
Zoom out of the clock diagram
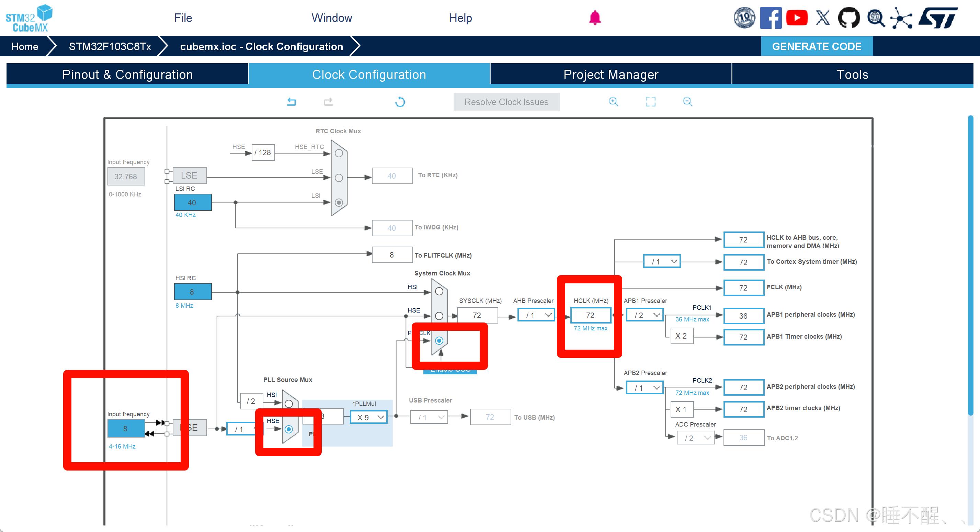pyautogui.click(x=687, y=102)
